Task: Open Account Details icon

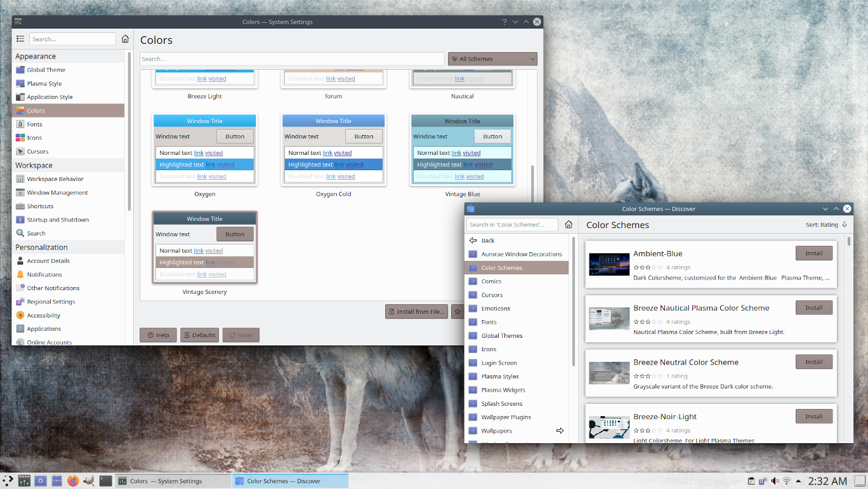Action: coord(20,261)
